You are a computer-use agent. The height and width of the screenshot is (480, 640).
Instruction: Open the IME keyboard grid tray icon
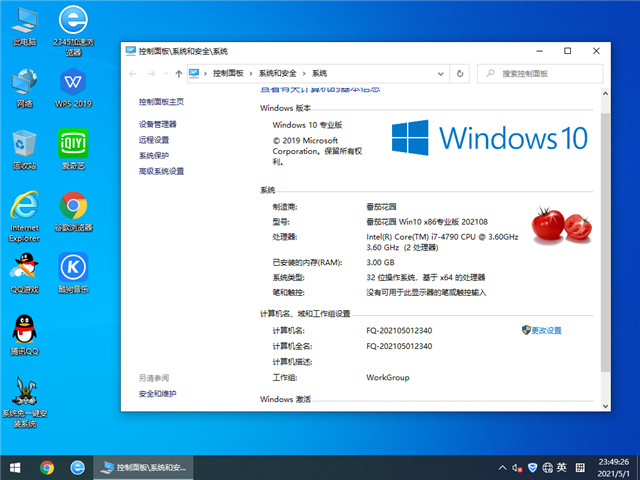pos(580,468)
